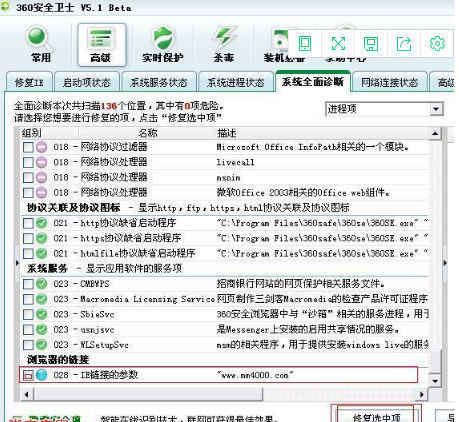Switch to the 系统进程状态 tab
459x422 pixels.
(x=236, y=82)
